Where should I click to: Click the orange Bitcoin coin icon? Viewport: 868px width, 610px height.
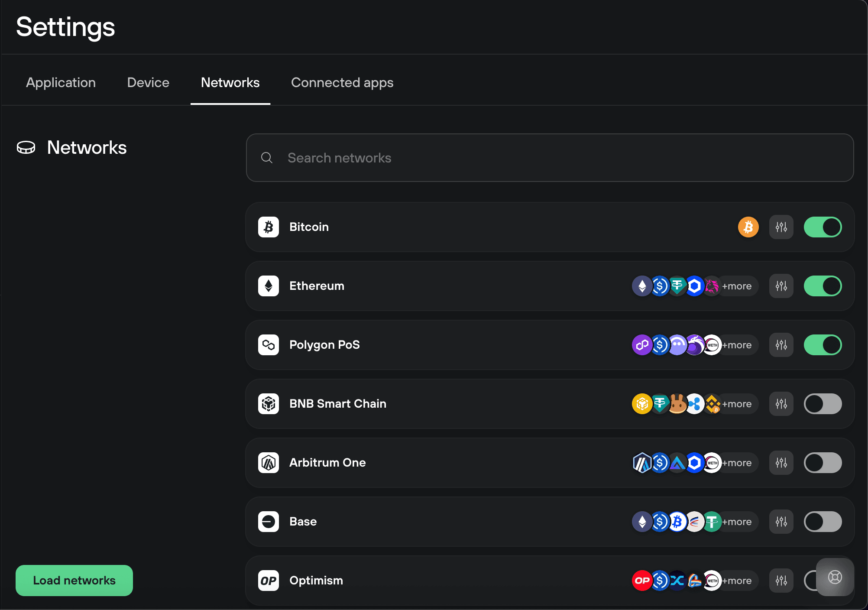click(x=748, y=227)
